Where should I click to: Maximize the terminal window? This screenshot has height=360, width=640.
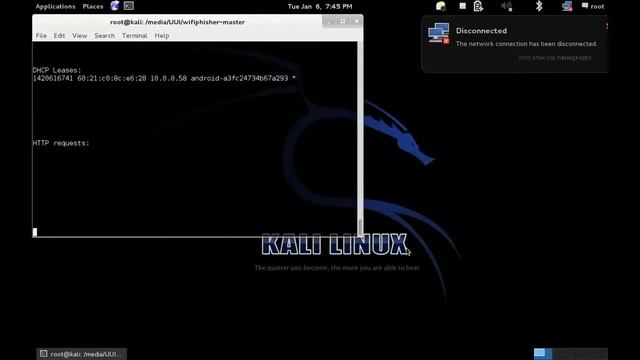coord(342,21)
